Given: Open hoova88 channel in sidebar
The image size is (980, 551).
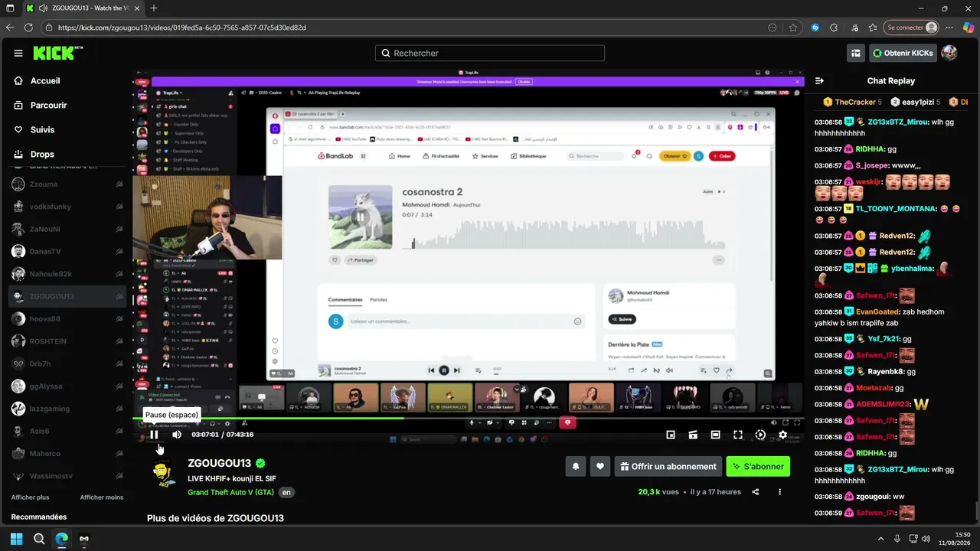Looking at the screenshot, I should [67, 319].
